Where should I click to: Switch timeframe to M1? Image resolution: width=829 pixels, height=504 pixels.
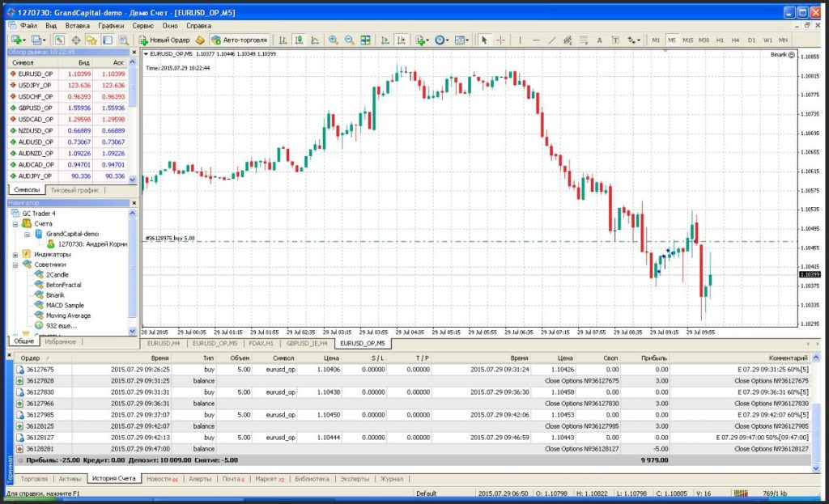click(x=656, y=40)
